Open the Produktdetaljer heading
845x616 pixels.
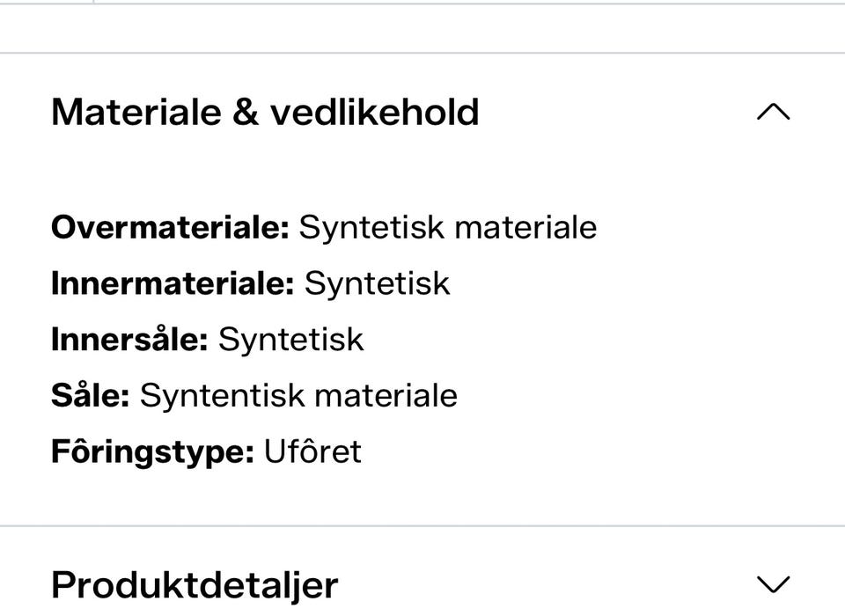pyautogui.click(x=195, y=586)
